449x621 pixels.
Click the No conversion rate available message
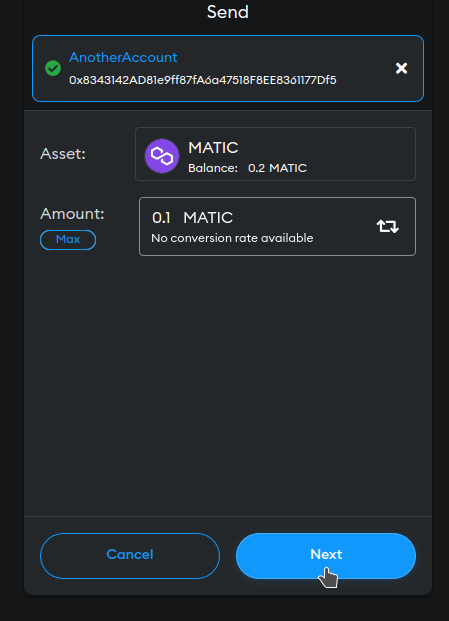(232, 238)
